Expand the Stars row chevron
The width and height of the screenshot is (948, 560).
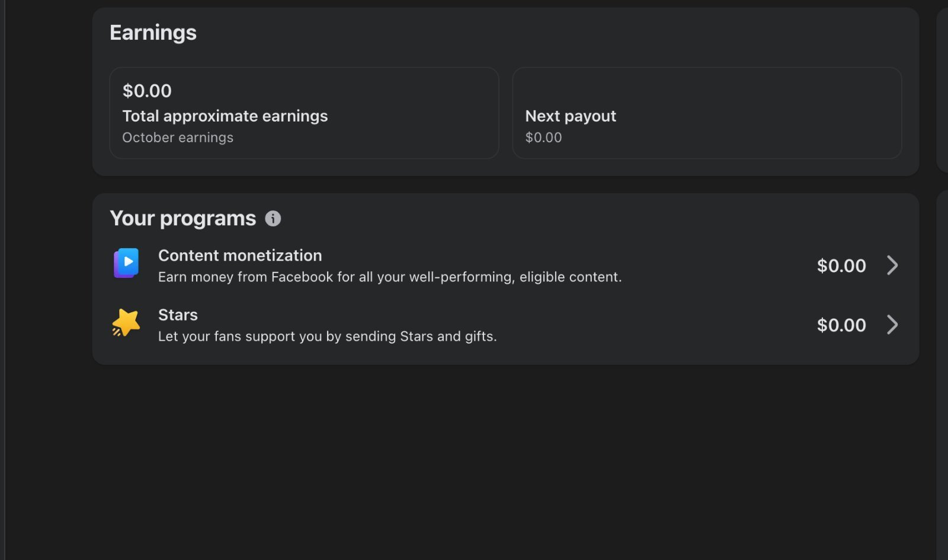click(892, 325)
